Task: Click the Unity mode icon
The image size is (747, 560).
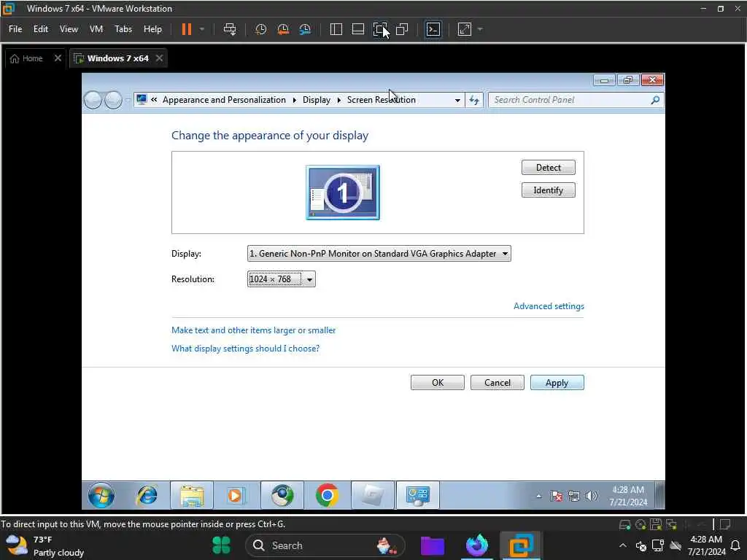Action: click(402, 29)
